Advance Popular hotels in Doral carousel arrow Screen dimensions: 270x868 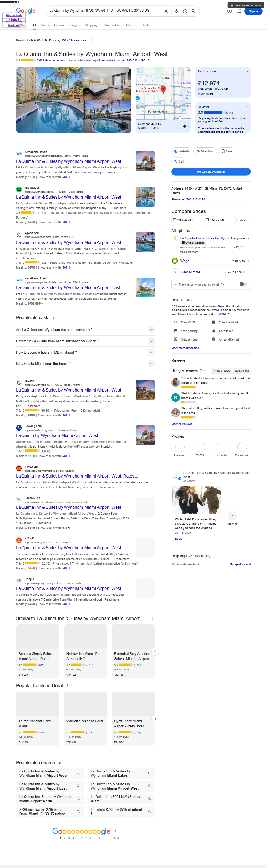pyautogui.click(x=155, y=719)
